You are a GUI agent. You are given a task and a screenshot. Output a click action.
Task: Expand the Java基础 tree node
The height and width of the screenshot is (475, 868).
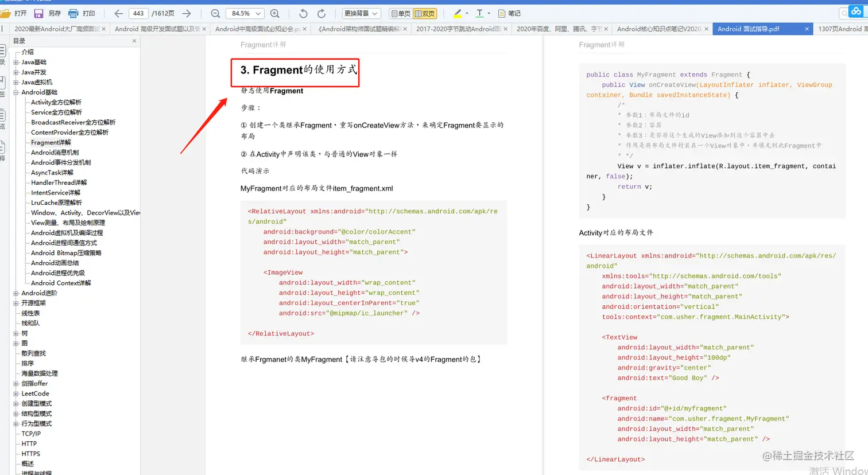point(16,62)
